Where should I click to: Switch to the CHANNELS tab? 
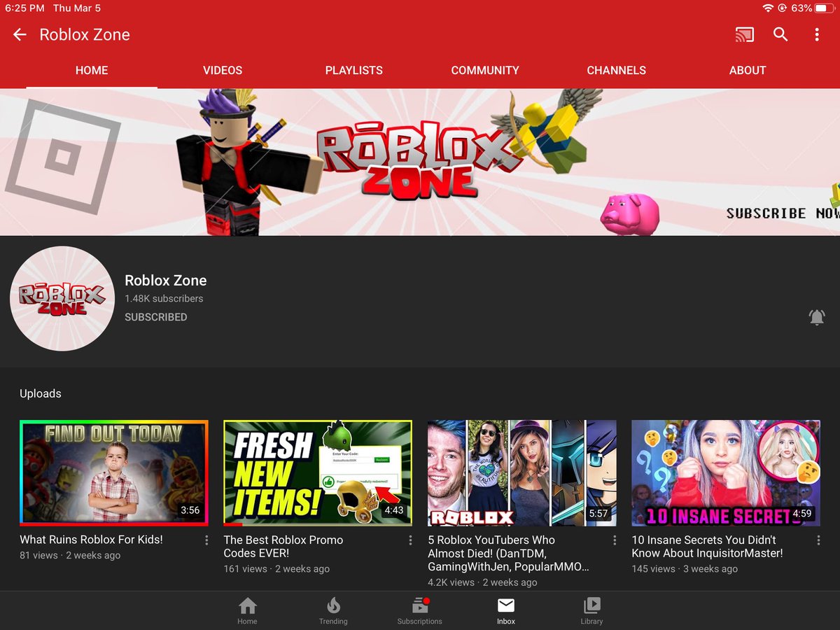(x=616, y=71)
